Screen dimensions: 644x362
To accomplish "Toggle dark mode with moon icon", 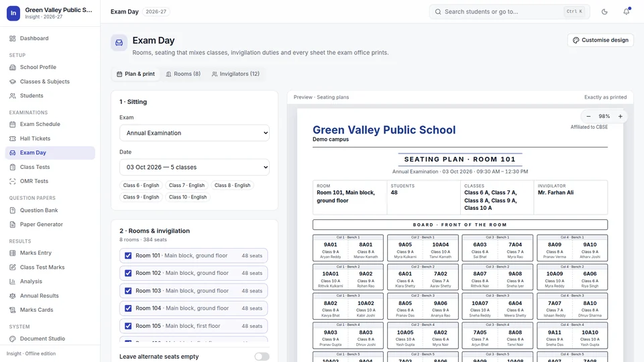I will (x=604, y=12).
